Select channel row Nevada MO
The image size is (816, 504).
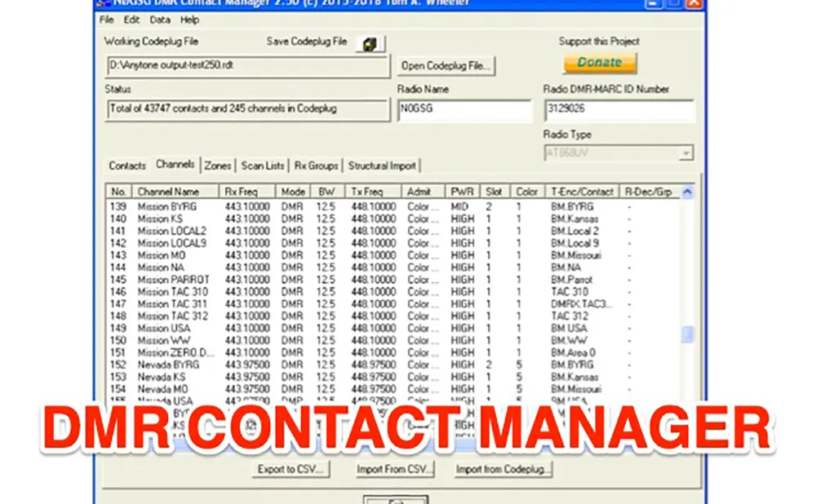[393, 389]
